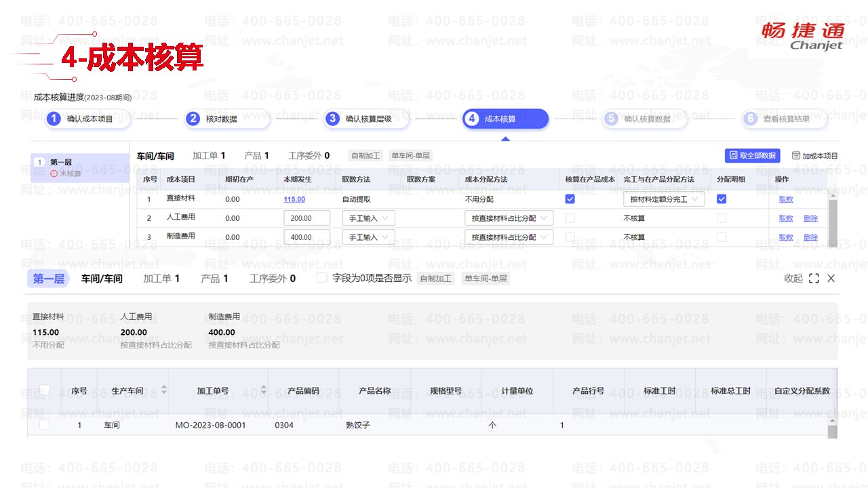The width and height of the screenshot is (868, 488).
Task: Uncheck 核算在产品成本 for 直接材料 row
Action: (570, 199)
